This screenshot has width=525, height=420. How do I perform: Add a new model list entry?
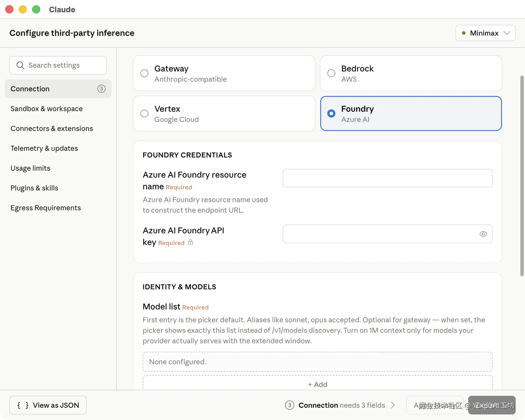tap(318, 384)
